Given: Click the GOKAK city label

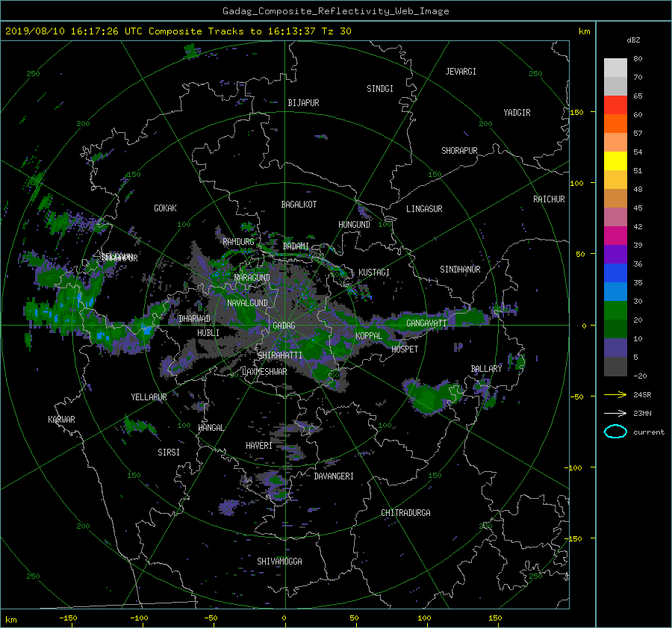Looking at the screenshot, I should tap(165, 208).
